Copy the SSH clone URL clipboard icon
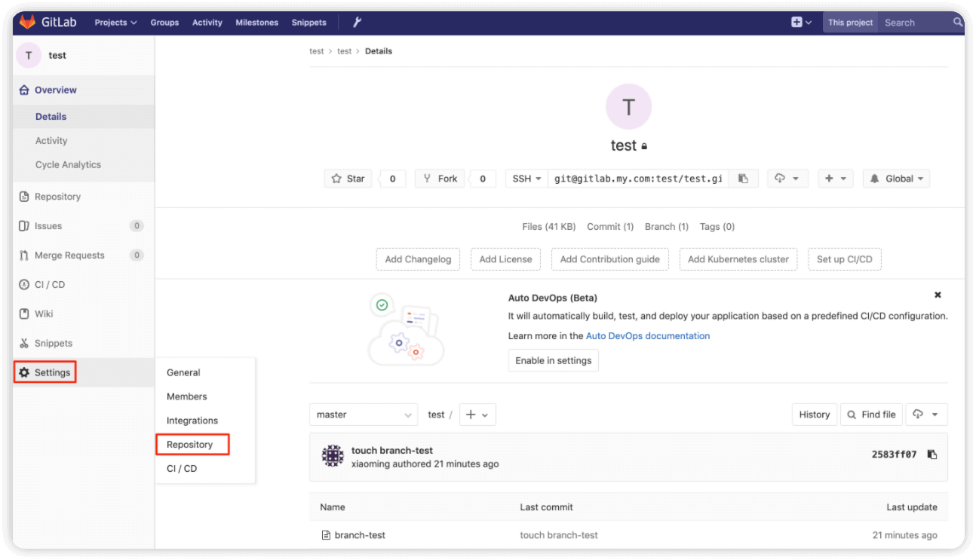This screenshot has width=976, height=560. [743, 179]
